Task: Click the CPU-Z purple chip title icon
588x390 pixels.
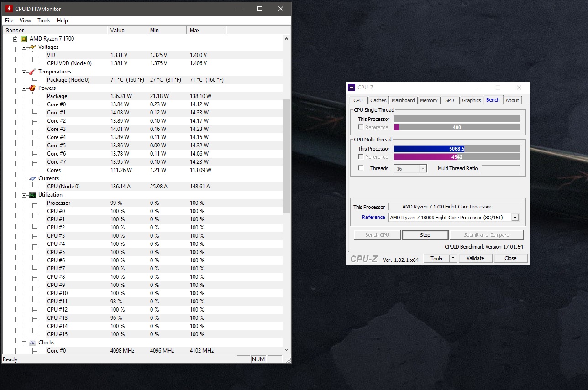Action: coord(351,88)
